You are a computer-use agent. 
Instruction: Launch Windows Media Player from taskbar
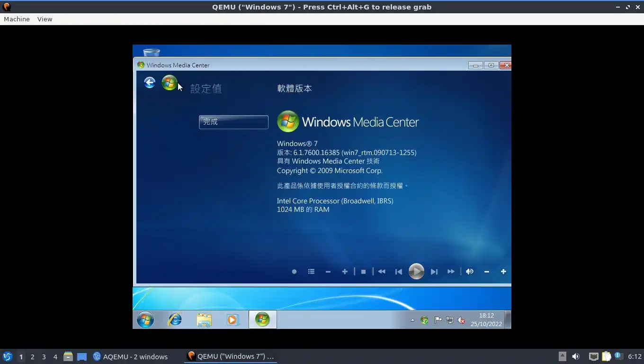pos(232,320)
